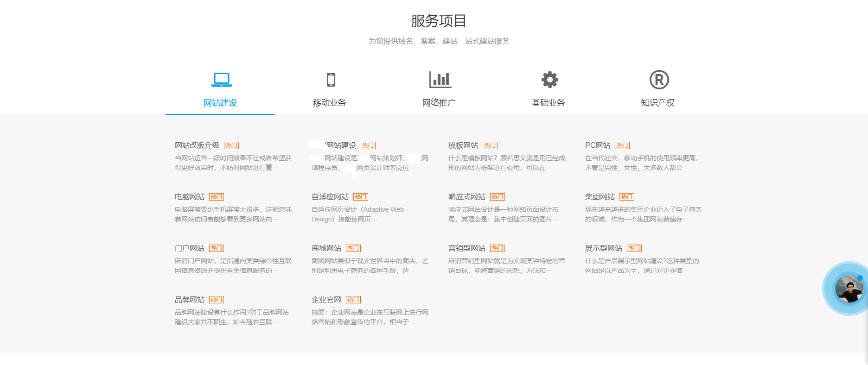Click description starting 响应式网站设计是一种
This screenshot has height=365, width=868.
click(x=504, y=214)
